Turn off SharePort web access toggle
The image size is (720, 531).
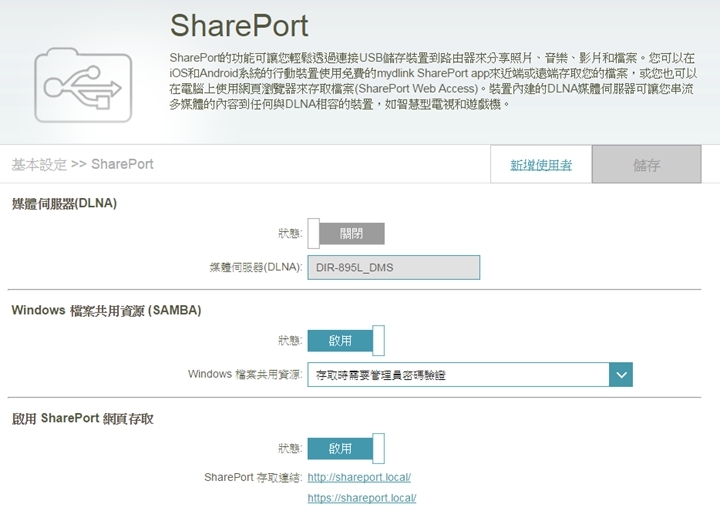click(x=346, y=448)
